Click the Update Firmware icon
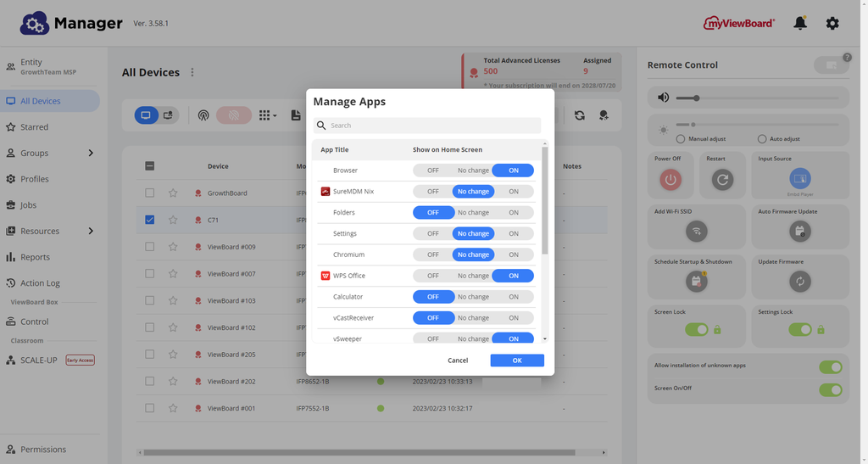 tap(799, 281)
